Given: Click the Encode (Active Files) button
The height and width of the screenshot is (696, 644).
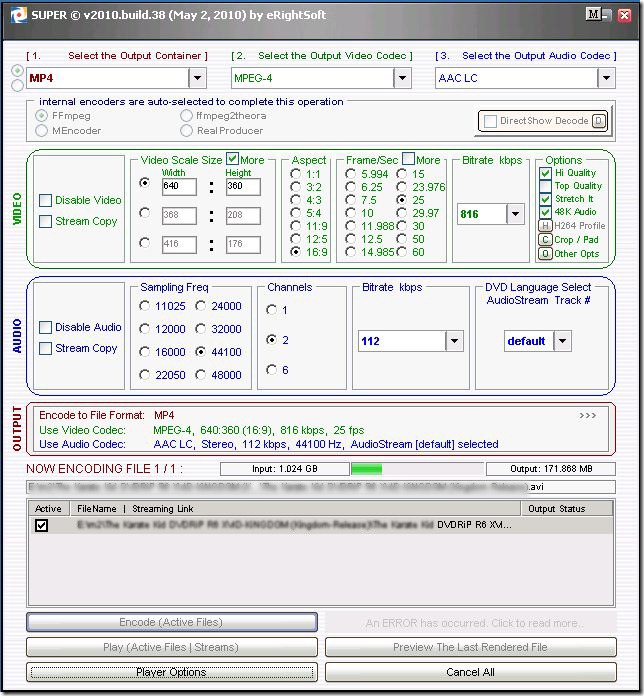Looking at the screenshot, I should 172,622.
